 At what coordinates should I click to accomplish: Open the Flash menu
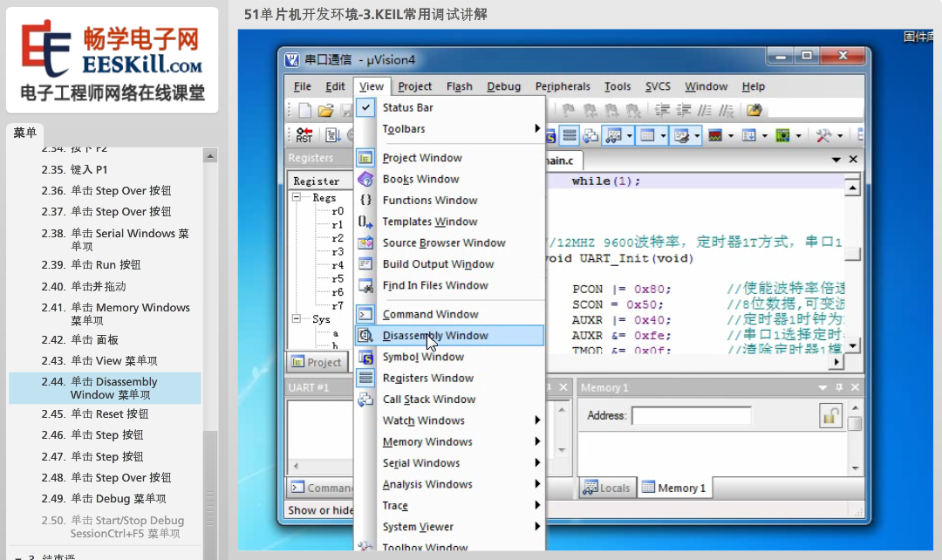(x=459, y=86)
